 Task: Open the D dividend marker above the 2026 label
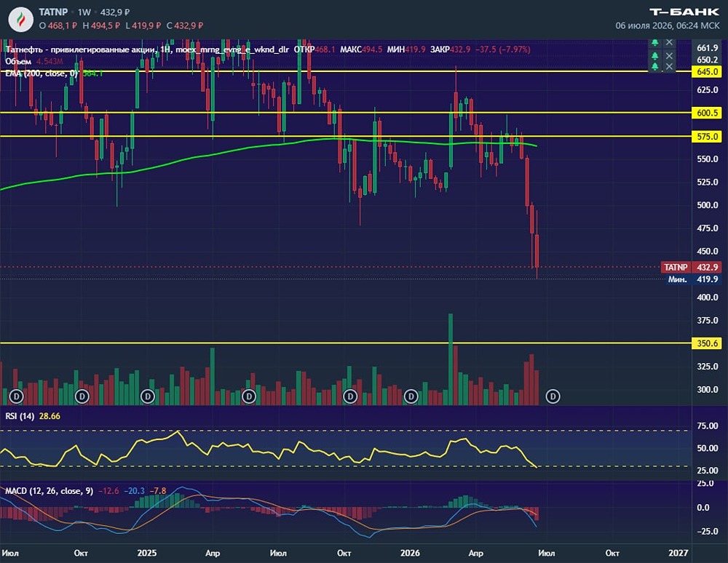[411, 396]
